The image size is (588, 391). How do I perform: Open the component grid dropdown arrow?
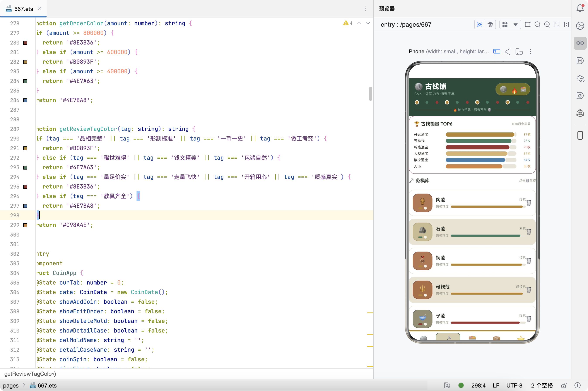coord(515,24)
